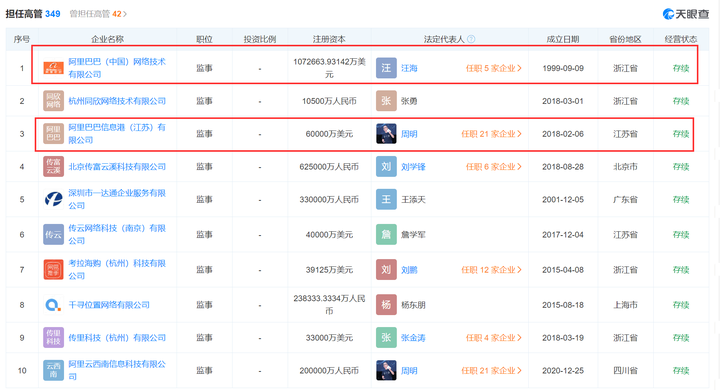This screenshot has height=390, width=720.
Task: Switch to the 曾担任高管 42 tab
Action: [x=98, y=14]
